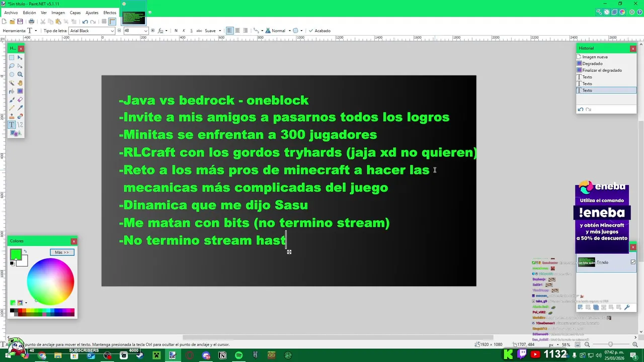
Task: Undo via the main toolbar arrow
Action: coord(85,22)
